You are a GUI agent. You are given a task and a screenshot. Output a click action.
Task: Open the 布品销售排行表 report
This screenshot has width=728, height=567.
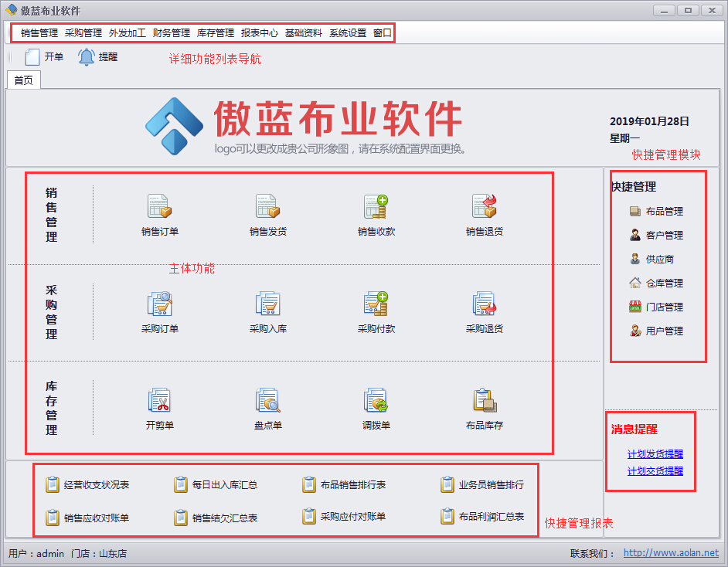click(344, 485)
